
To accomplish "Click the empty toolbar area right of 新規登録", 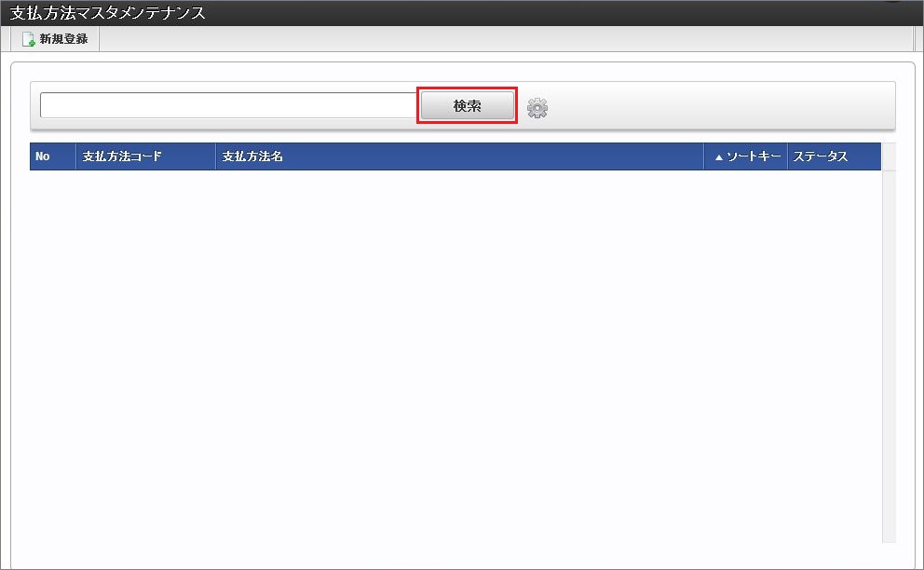I will tap(506, 39).
